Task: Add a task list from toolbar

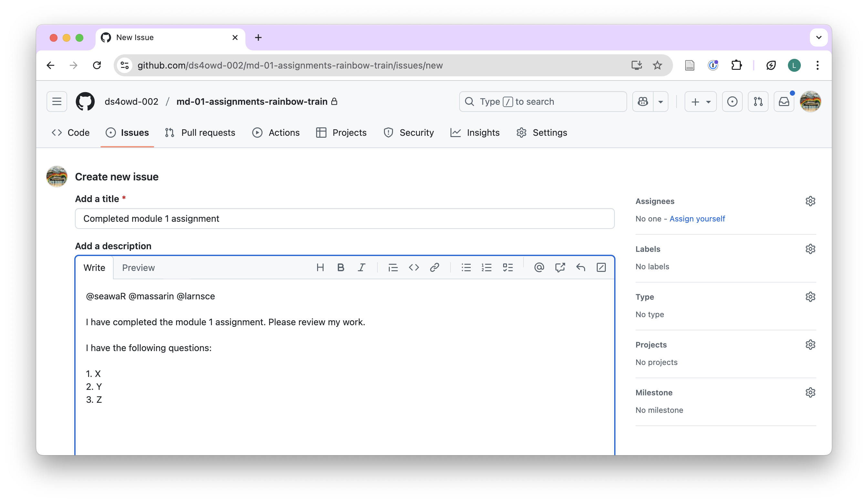Action: click(507, 268)
